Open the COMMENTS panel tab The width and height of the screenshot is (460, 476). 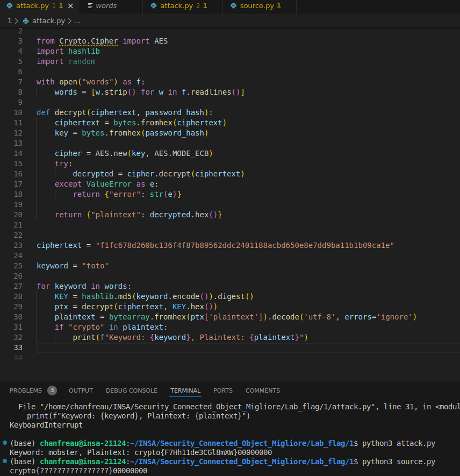click(x=263, y=390)
